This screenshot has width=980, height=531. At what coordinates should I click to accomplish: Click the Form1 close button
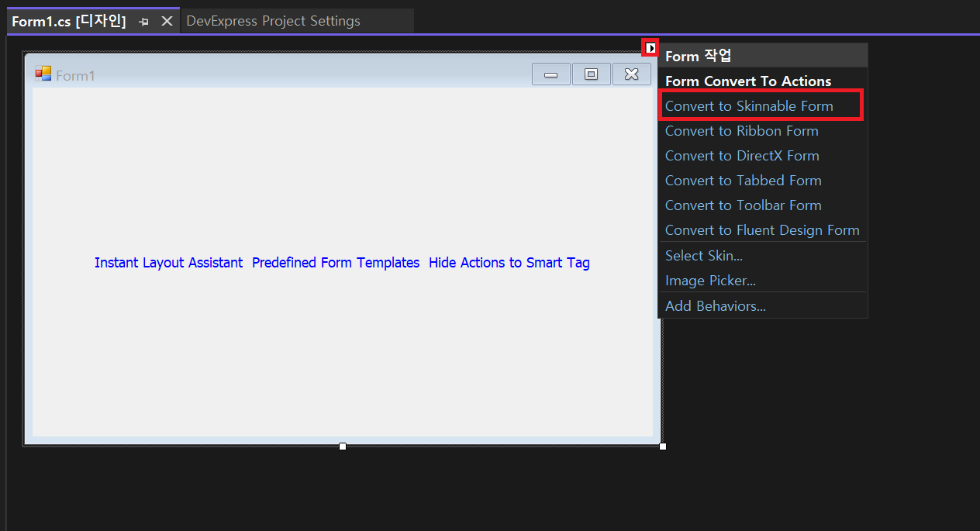(x=632, y=74)
